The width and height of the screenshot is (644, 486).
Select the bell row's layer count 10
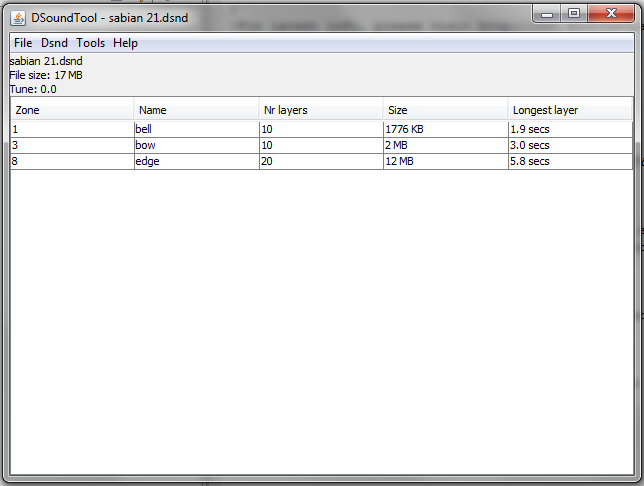point(322,129)
